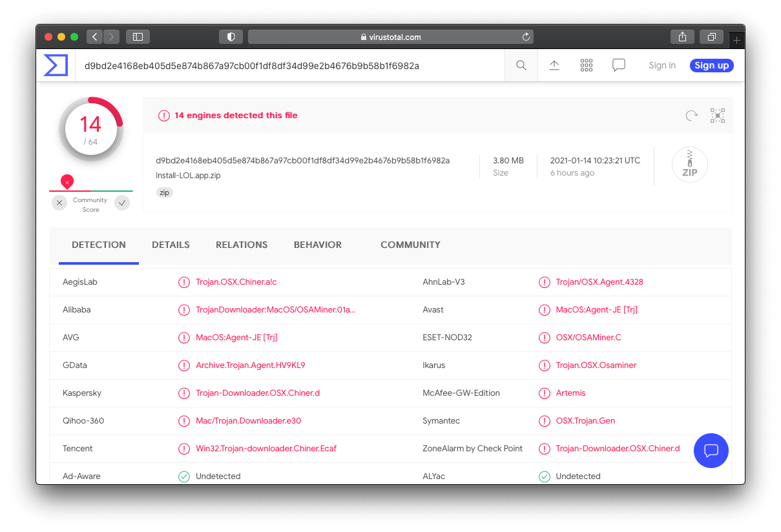Click Avast MacOS:Agent-JE [Trj] result
781x532 pixels.
pyautogui.click(x=597, y=310)
